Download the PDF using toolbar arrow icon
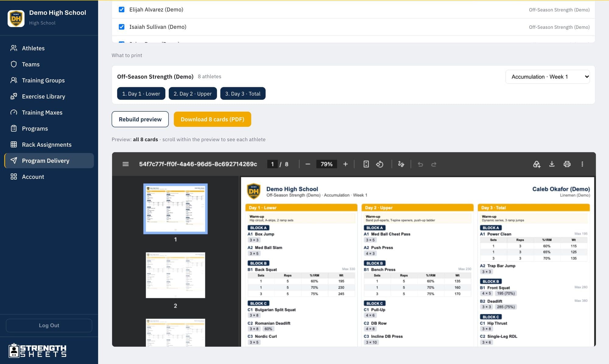The image size is (609, 364). pos(552,164)
